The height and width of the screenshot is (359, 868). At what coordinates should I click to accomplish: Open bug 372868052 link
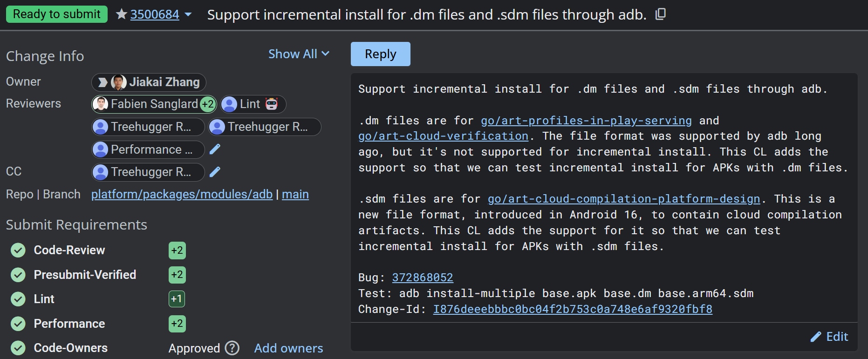point(422,278)
